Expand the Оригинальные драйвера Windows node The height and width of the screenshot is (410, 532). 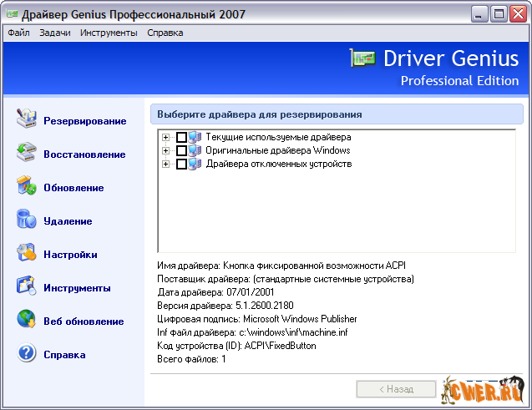point(167,150)
